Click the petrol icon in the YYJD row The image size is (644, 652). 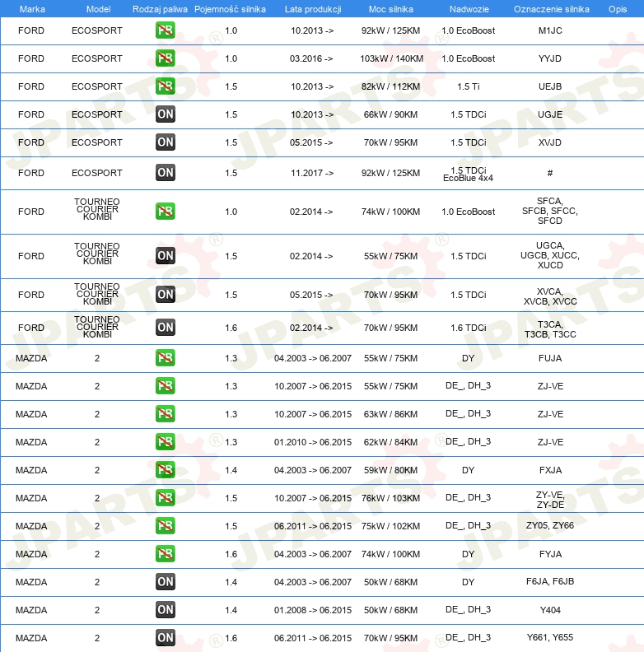click(x=166, y=58)
